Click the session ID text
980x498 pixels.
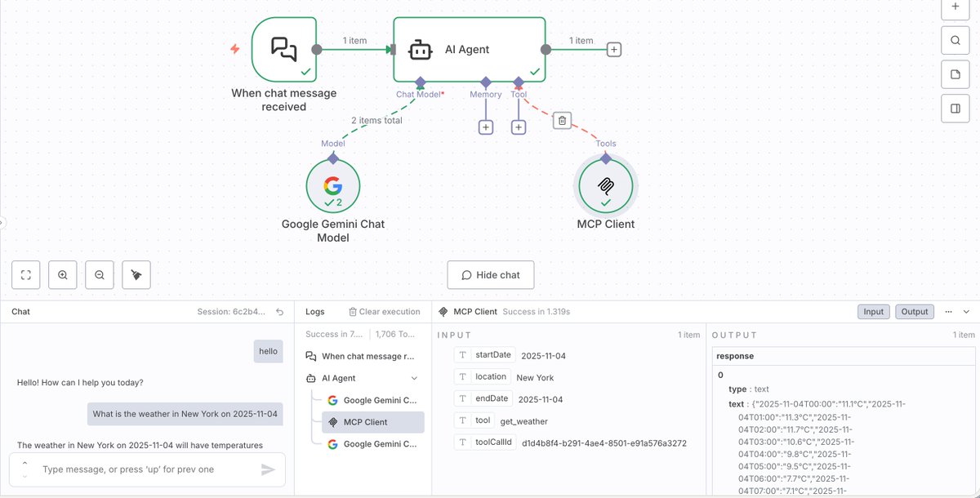click(x=232, y=312)
